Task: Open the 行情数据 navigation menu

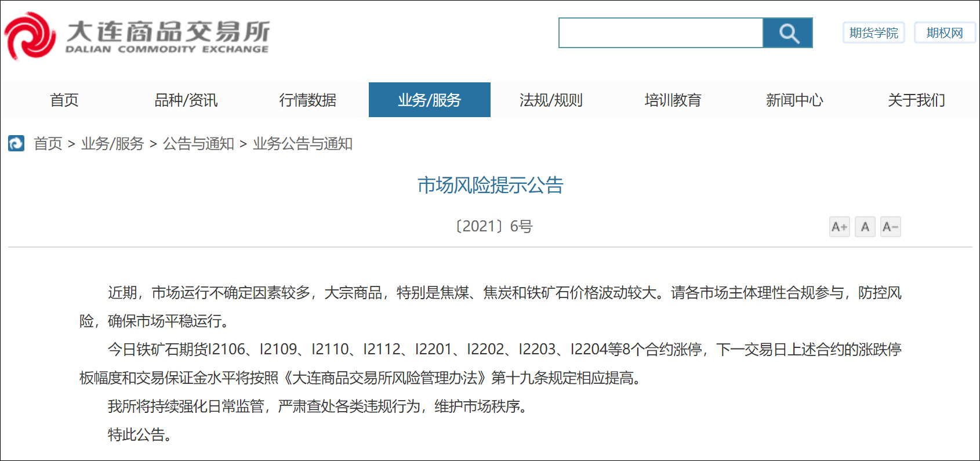Action: [308, 100]
